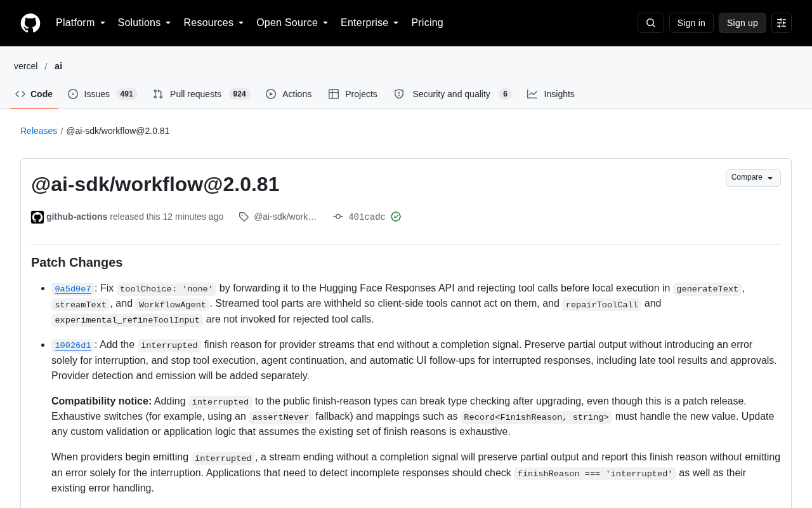Expand the Platform menu
This screenshot has height=508, width=812.
click(x=81, y=23)
